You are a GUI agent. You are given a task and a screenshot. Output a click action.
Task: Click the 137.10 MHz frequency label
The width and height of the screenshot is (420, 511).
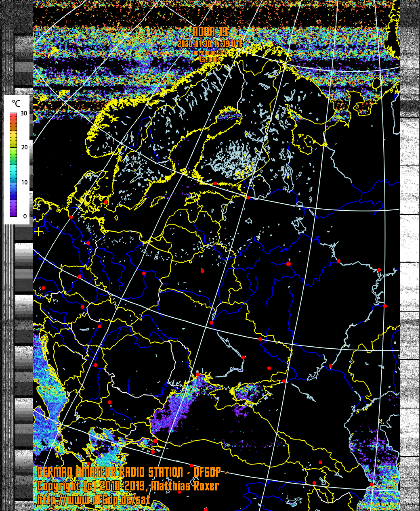[210, 59]
